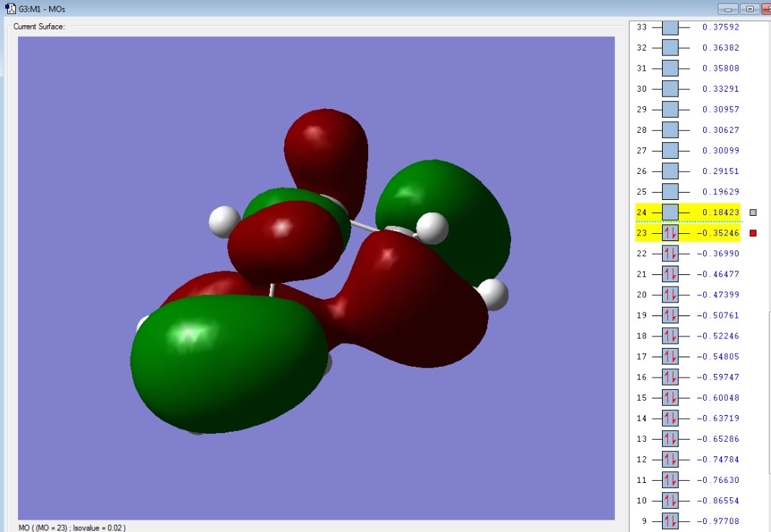
Task: Click energy value -0.46477
Action: [718, 274]
